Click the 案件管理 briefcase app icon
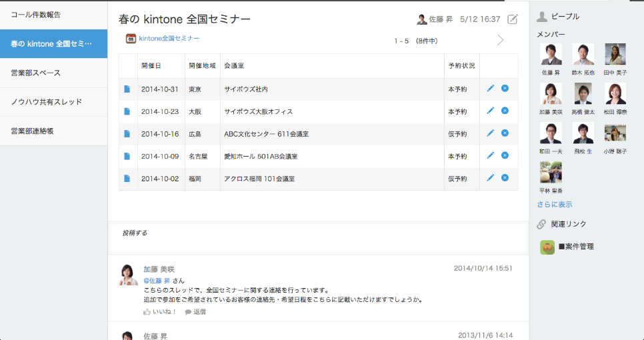 coord(547,247)
